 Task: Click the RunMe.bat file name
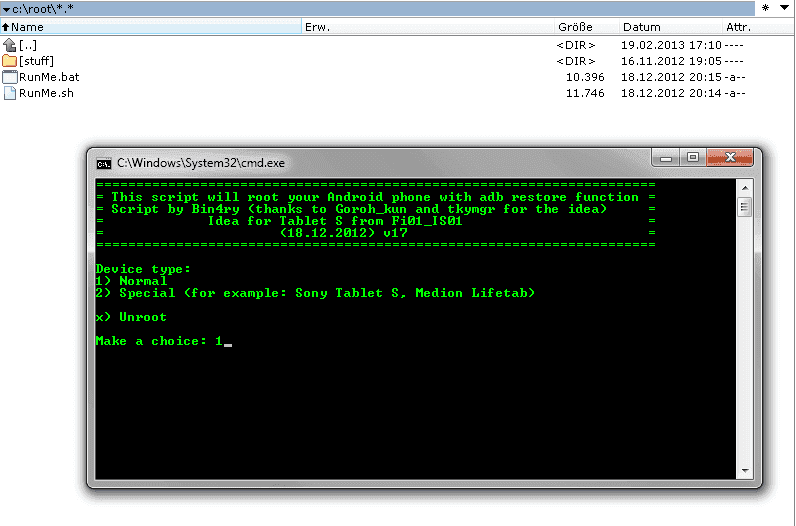click(x=49, y=77)
